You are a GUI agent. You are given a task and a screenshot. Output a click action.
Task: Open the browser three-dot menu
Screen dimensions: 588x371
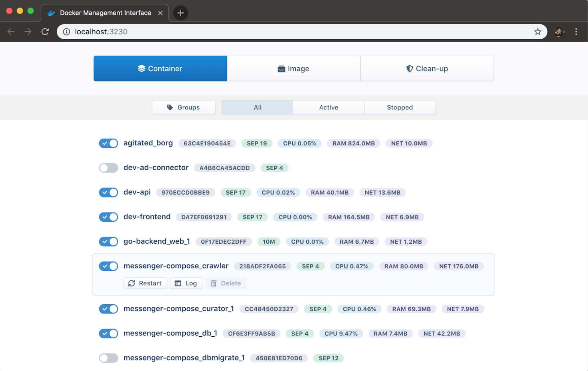click(576, 32)
